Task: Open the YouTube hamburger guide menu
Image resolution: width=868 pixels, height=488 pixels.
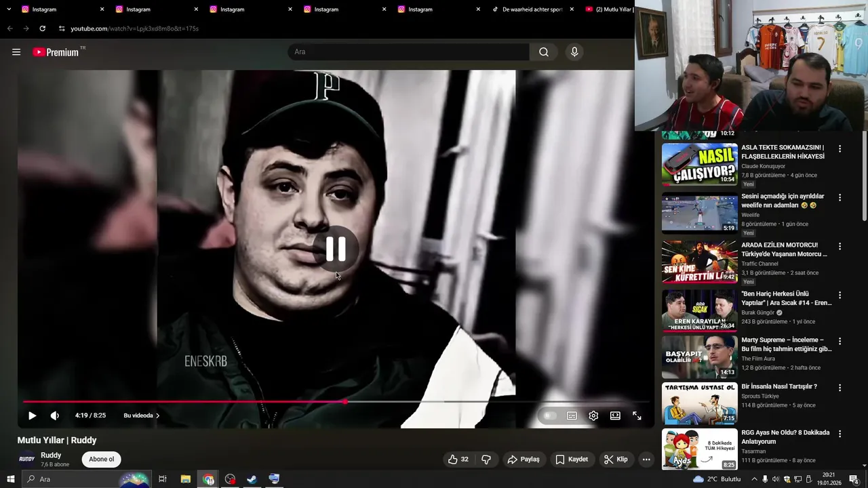Action: [16, 52]
